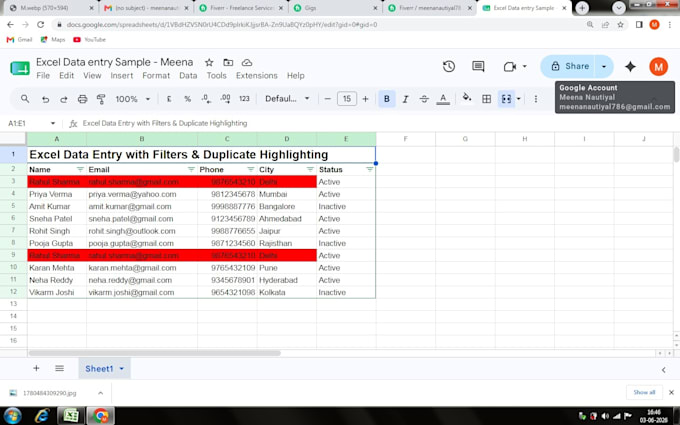Open Excel from the taskbar
Screen dimensions: 680x425
[71, 416]
